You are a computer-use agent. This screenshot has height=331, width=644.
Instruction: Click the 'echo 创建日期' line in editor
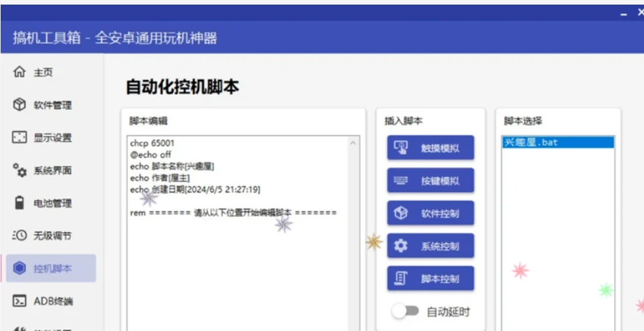(x=195, y=189)
